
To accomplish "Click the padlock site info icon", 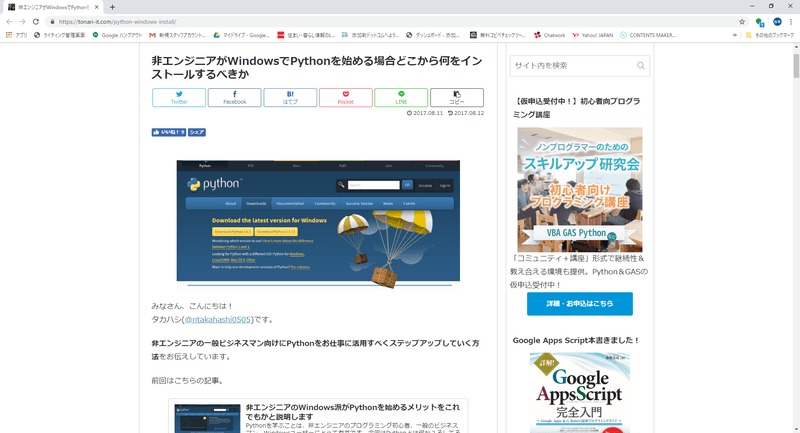I will pyautogui.click(x=52, y=22).
